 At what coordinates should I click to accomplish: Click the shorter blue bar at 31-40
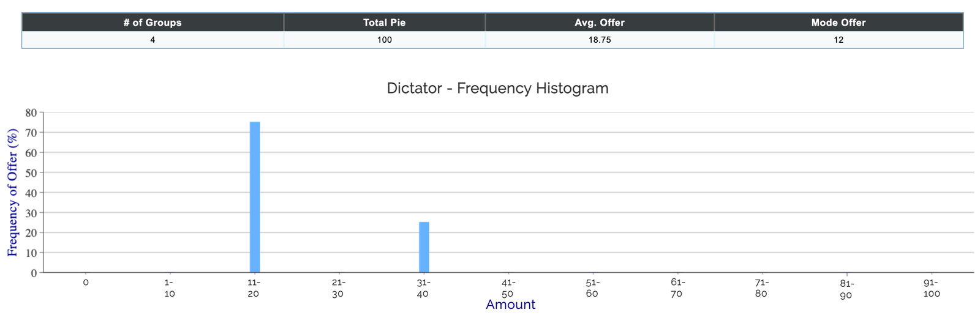(x=424, y=247)
